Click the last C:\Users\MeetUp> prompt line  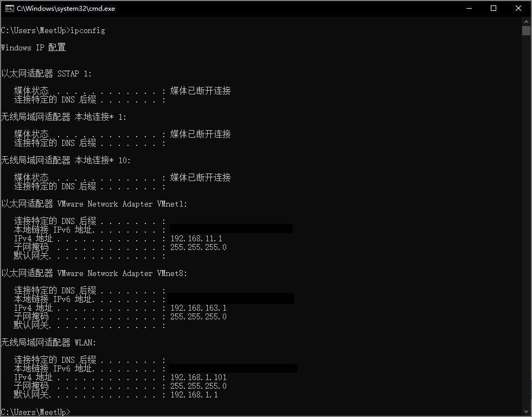[36, 412]
